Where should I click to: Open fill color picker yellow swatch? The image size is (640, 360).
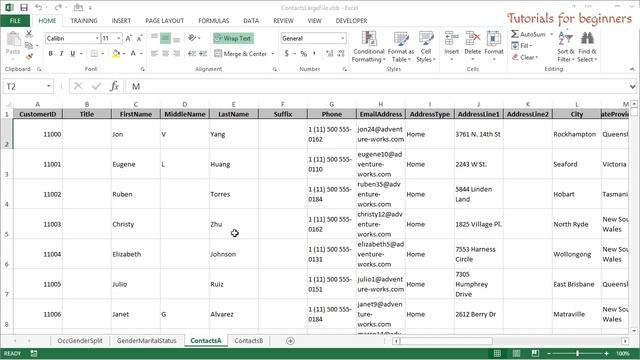point(116,53)
